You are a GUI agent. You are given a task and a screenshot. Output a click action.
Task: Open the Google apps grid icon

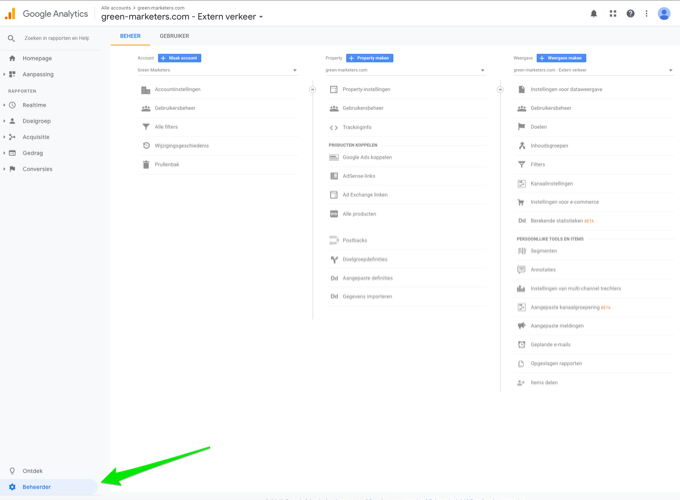pyautogui.click(x=612, y=14)
